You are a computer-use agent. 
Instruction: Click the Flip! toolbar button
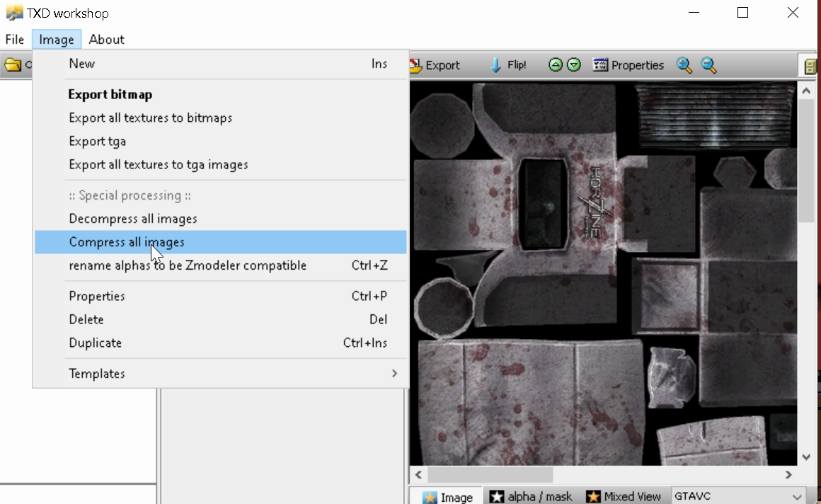click(x=508, y=65)
